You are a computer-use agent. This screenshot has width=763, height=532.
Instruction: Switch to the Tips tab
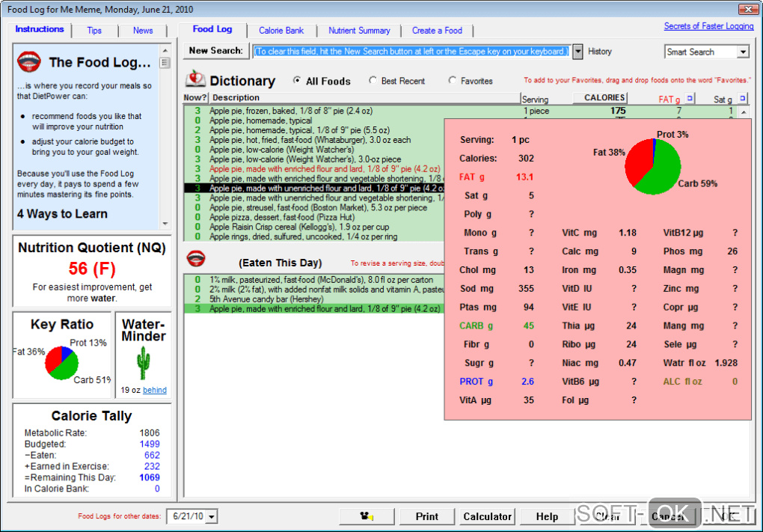coord(94,30)
